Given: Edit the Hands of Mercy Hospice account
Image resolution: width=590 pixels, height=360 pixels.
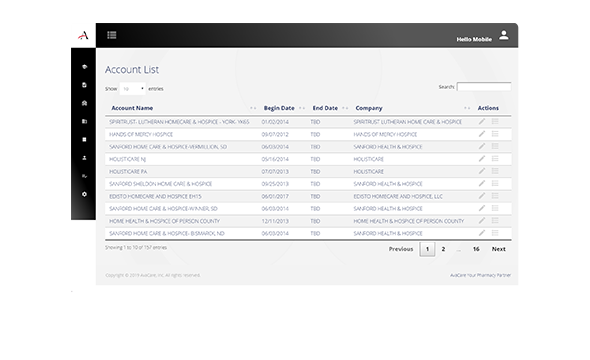Looking at the screenshot, I should (x=482, y=134).
